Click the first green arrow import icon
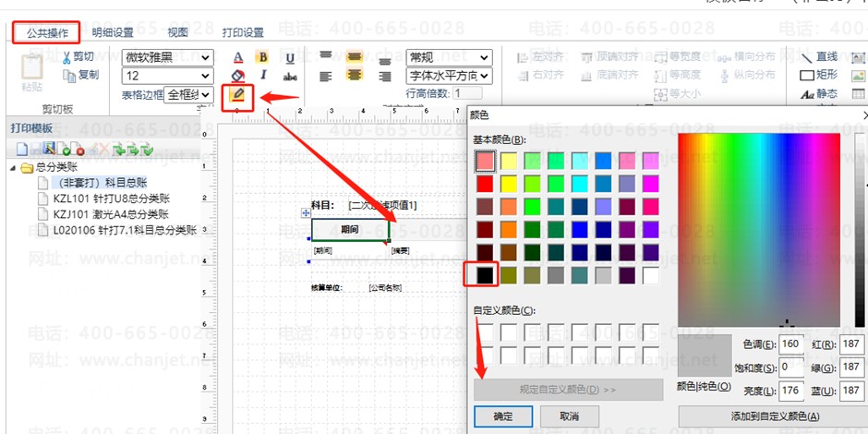 coord(118,149)
